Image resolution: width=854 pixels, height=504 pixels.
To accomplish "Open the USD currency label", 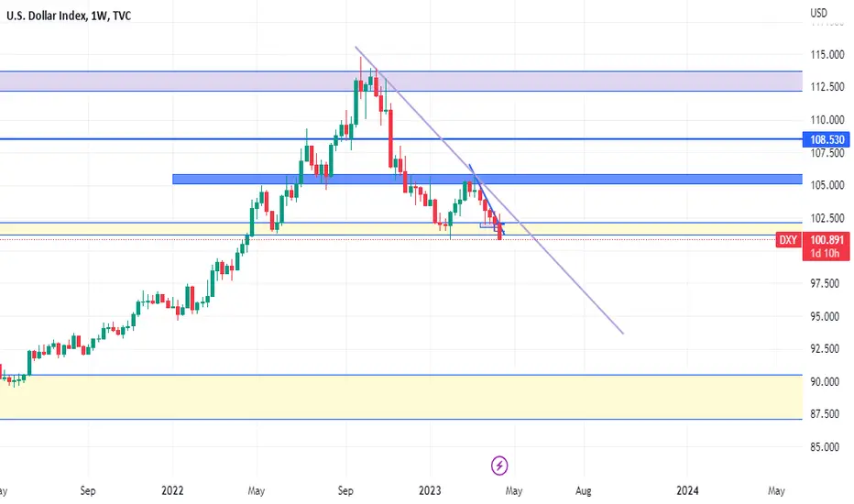I will click(818, 13).
